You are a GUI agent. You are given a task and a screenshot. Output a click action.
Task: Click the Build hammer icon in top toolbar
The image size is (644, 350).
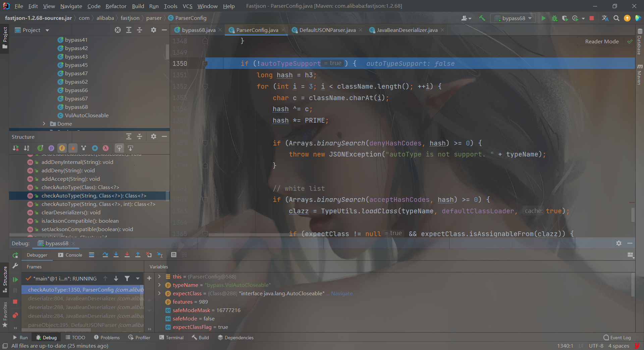(482, 18)
